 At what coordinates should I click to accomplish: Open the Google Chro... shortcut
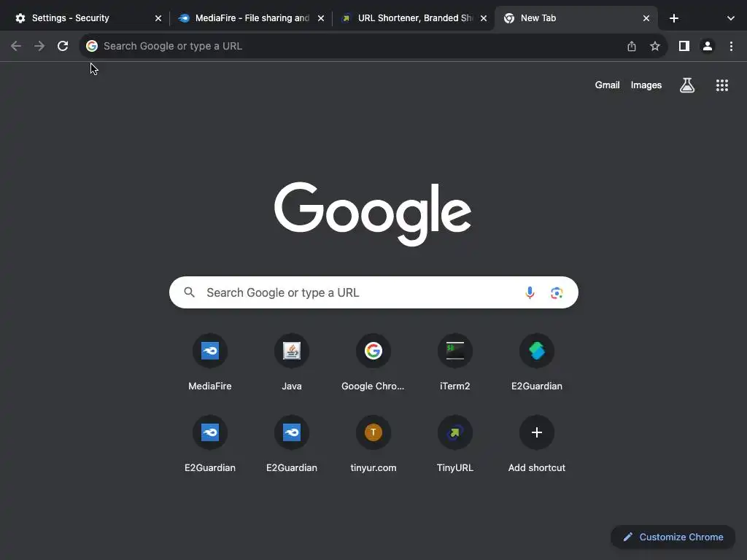point(373,363)
